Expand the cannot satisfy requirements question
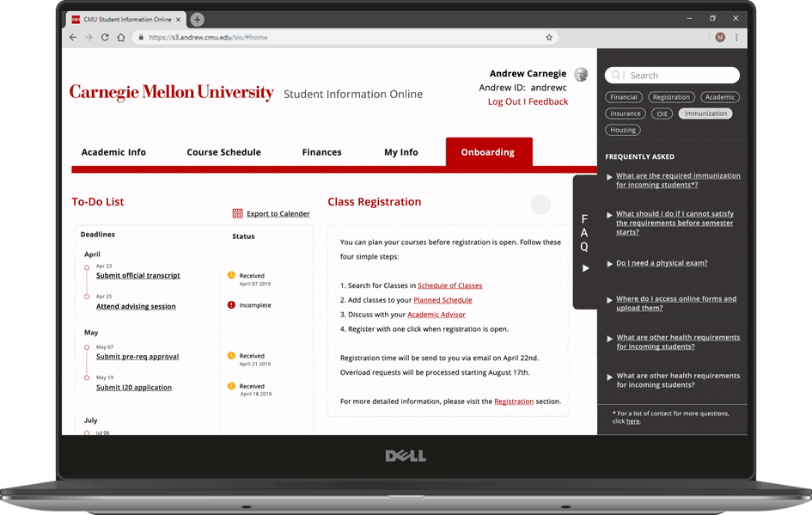The width and height of the screenshot is (812, 515). tap(609, 215)
